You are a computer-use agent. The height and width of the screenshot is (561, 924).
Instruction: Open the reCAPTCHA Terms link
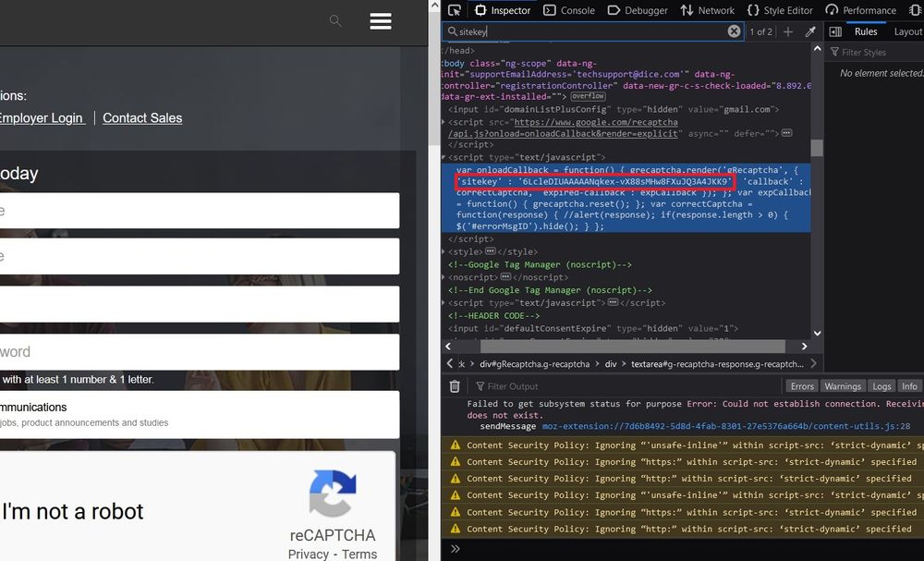point(359,554)
